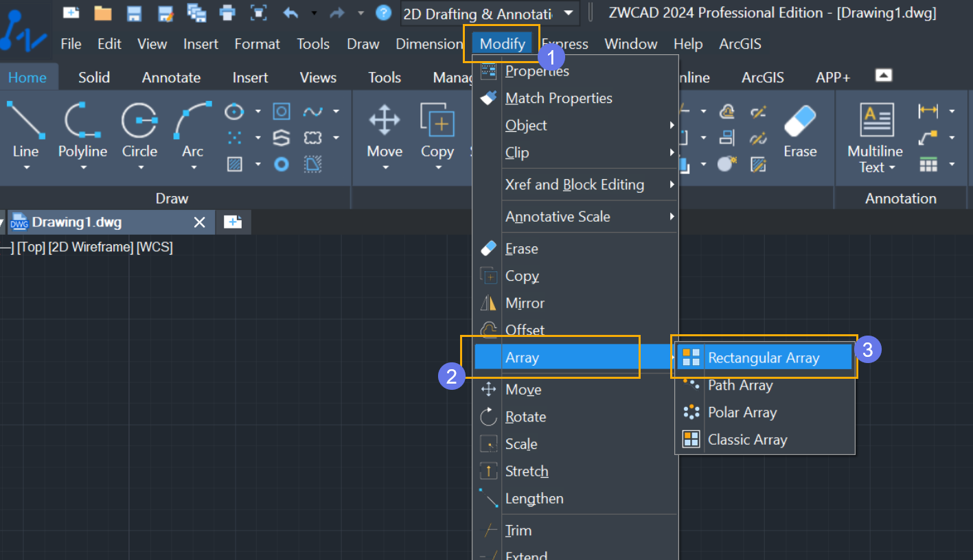The image size is (973, 560).
Task: Click the [2D Wireframe] visual style label
Action: (x=91, y=248)
